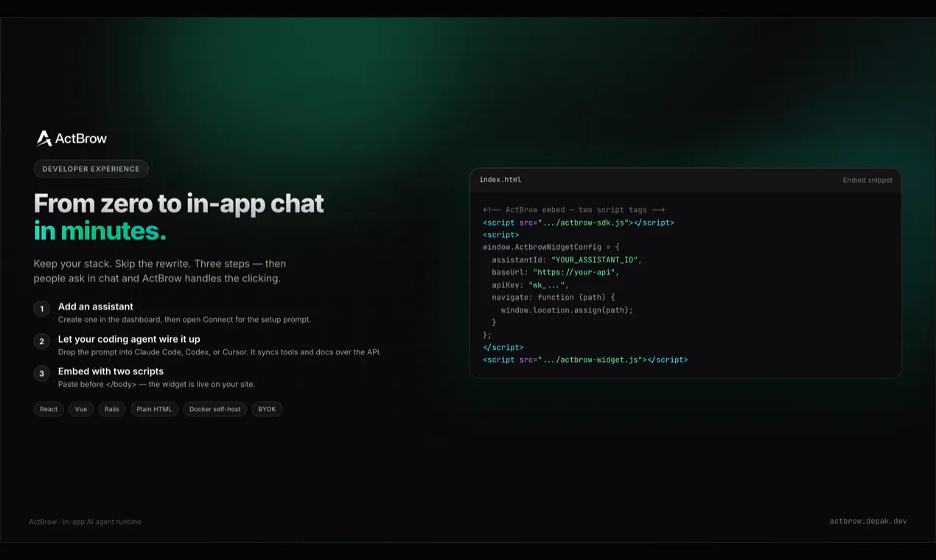Click the green 'in minutes.' text

100,231
